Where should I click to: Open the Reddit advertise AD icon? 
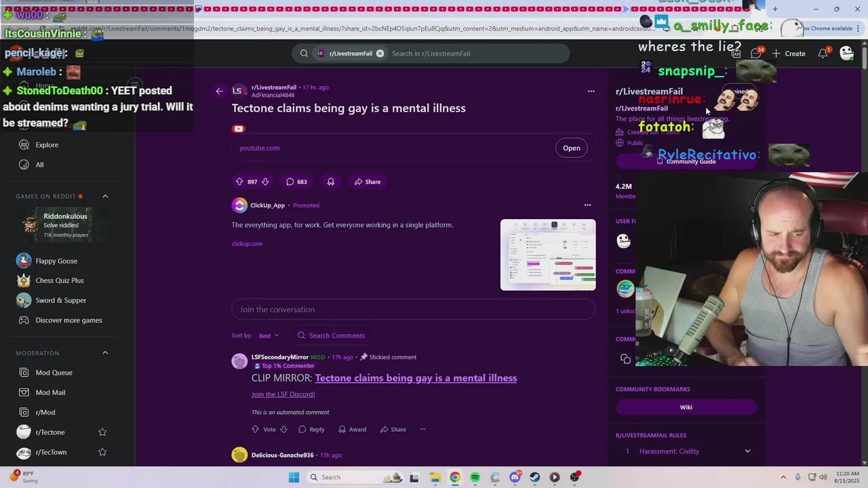(x=736, y=54)
